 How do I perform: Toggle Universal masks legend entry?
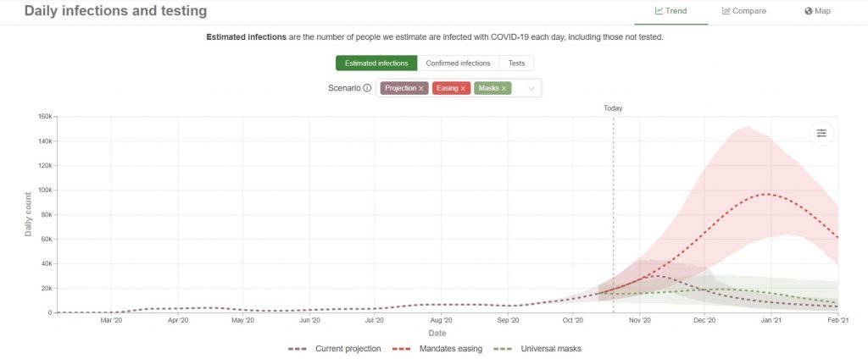tap(537, 349)
